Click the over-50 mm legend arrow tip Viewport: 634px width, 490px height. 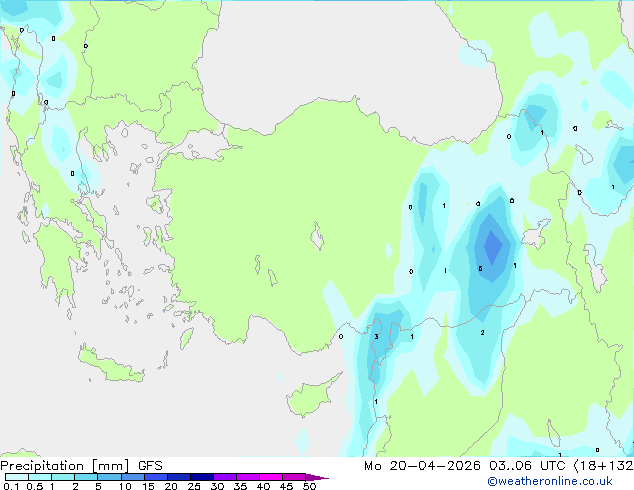[317, 477]
